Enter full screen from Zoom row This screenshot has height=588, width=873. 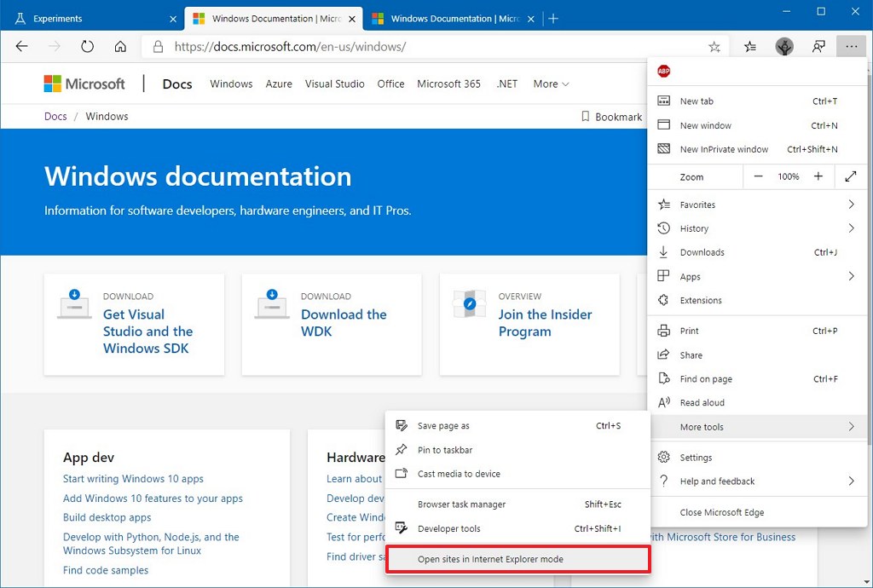[850, 176]
